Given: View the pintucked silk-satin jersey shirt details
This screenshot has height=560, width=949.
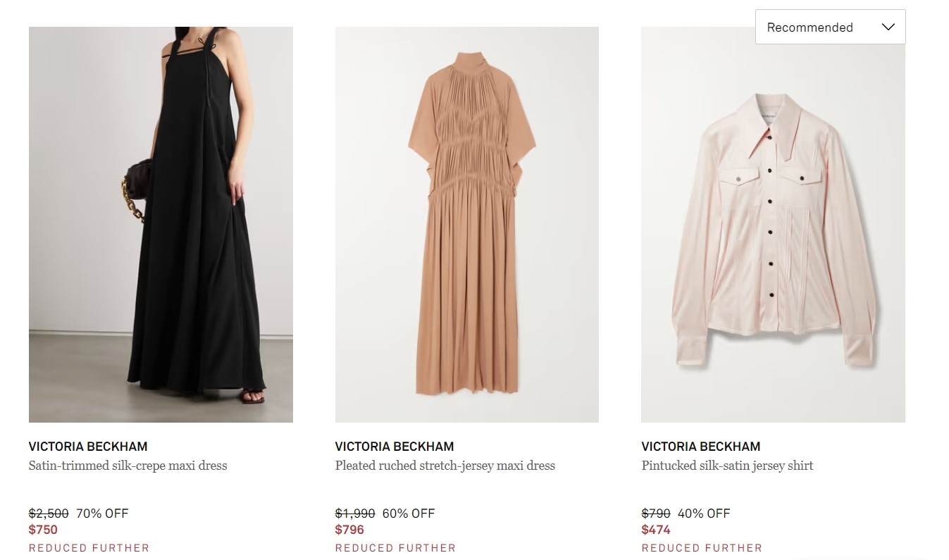Looking at the screenshot, I should [x=728, y=466].
